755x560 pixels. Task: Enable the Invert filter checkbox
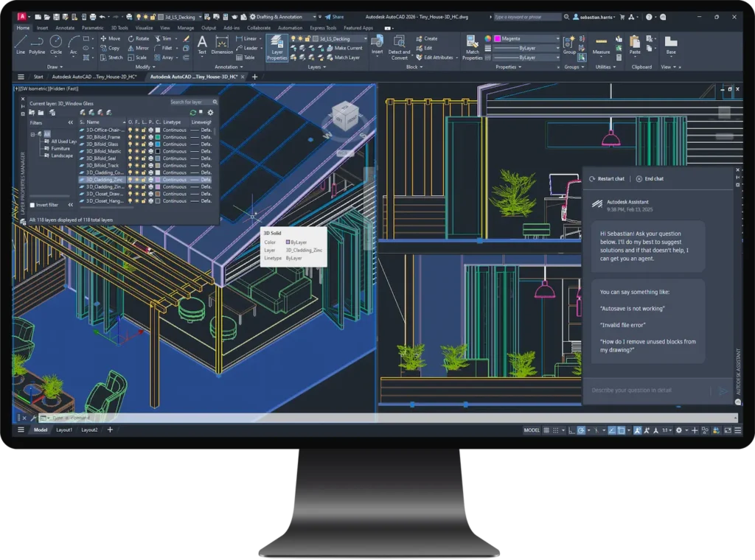(x=32, y=205)
